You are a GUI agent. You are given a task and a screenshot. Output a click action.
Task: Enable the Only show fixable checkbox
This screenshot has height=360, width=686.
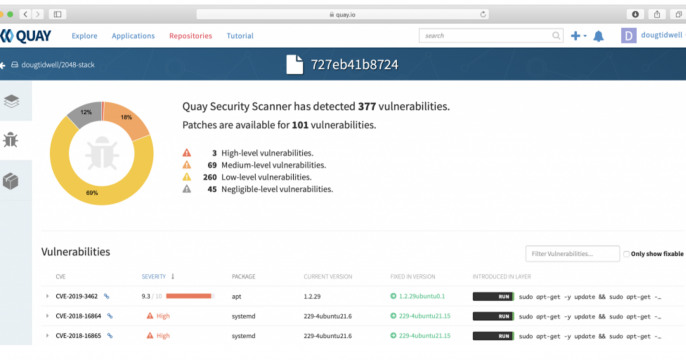626,254
